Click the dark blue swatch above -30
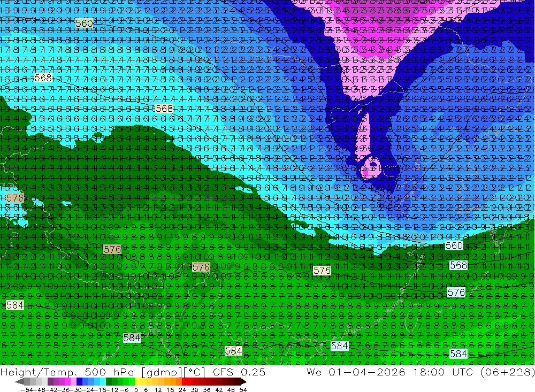The width and height of the screenshot is (535, 392). point(79,381)
